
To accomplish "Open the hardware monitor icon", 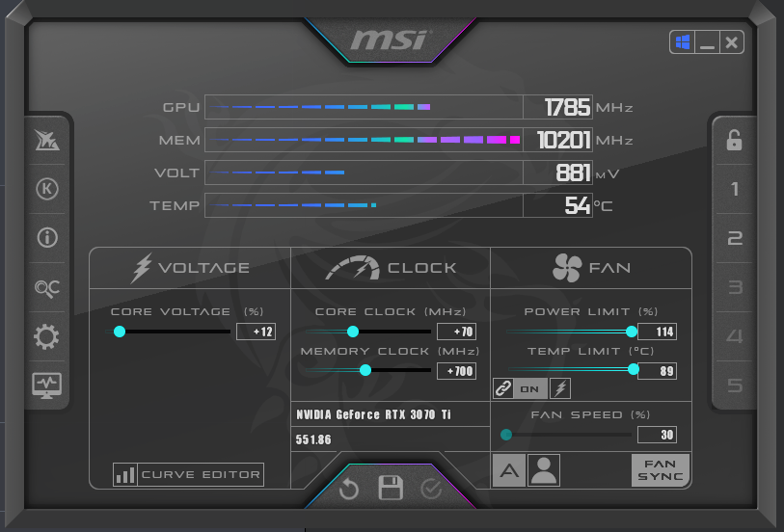I will click(x=47, y=386).
